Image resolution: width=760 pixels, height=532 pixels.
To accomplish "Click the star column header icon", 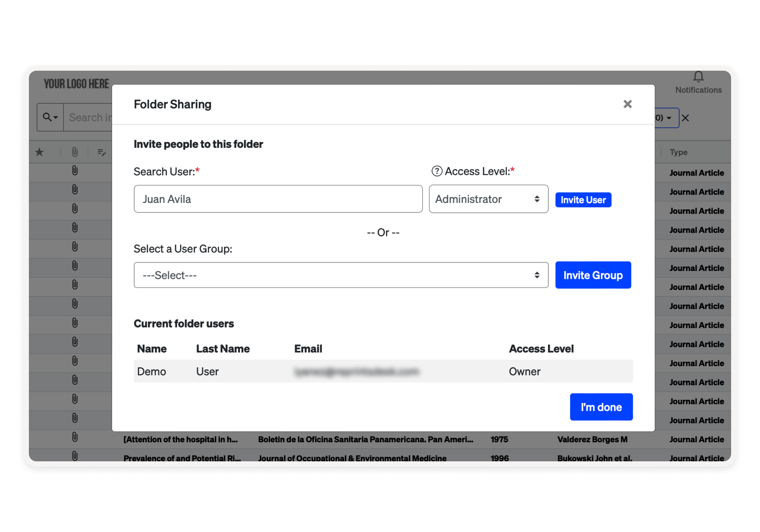I will click(40, 152).
